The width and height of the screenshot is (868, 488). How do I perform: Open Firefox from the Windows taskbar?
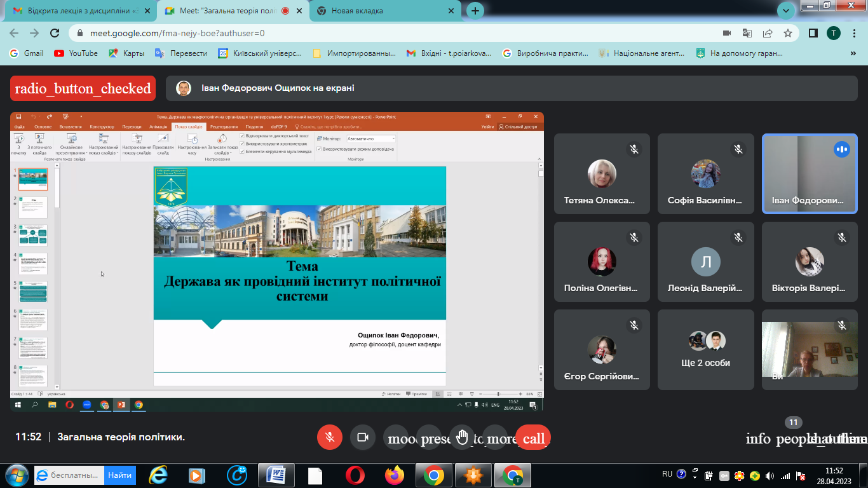(395, 475)
